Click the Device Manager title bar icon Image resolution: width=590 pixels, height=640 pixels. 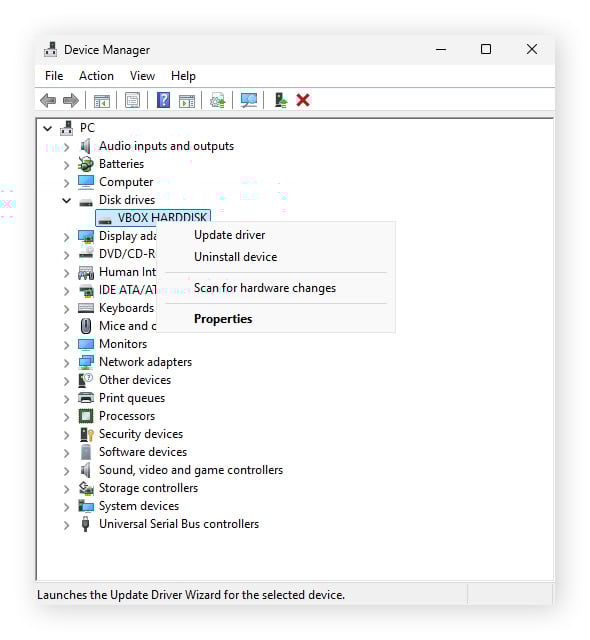click(51, 49)
